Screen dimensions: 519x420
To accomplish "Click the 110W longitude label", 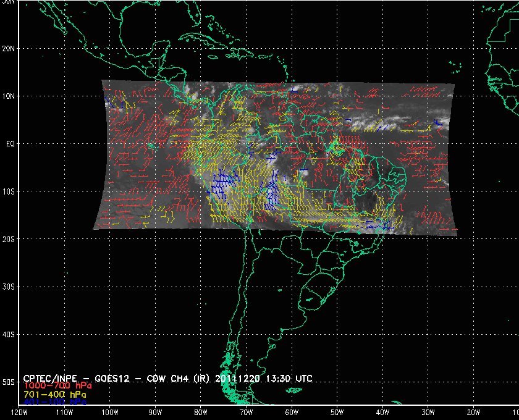I will (64, 413).
